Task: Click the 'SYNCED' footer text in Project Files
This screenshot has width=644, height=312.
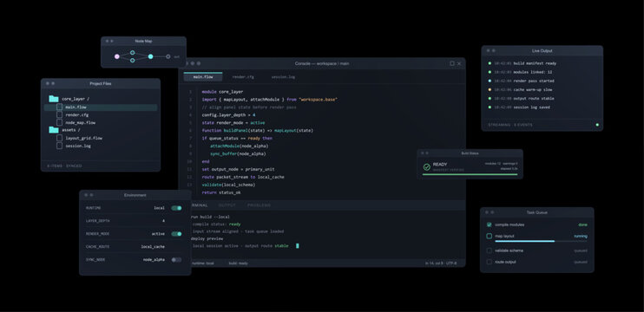Action: [74, 166]
